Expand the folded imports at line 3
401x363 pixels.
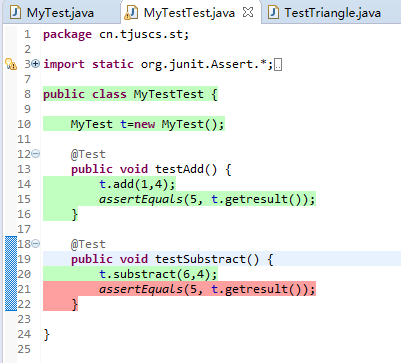coord(36,63)
